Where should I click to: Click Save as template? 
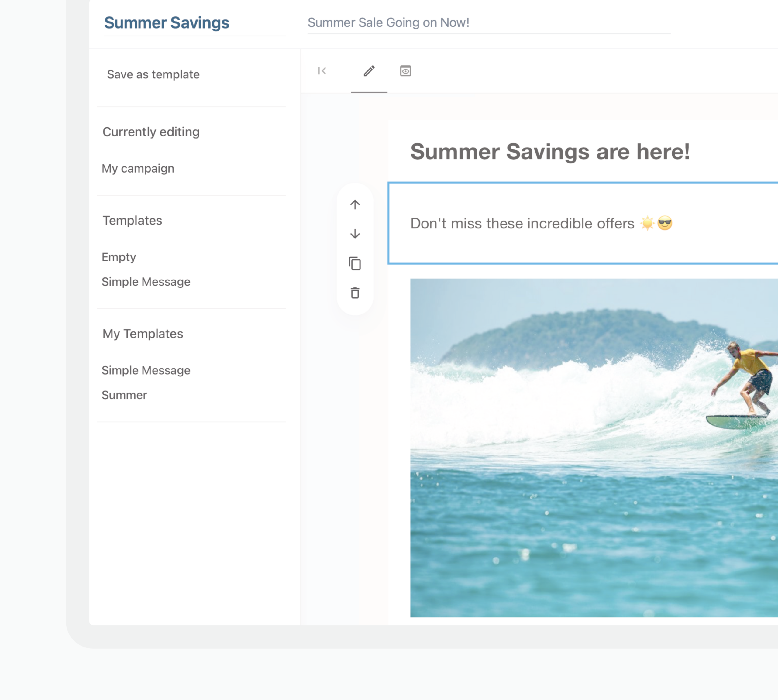coord(153,74)
